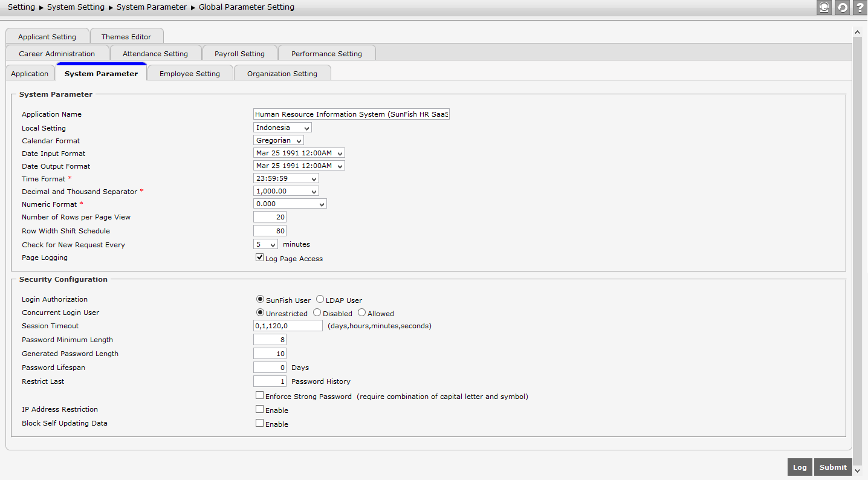Click the Session Timeout input field
Viewport: 868px width, 480px height.
click(x=288, y=326)
